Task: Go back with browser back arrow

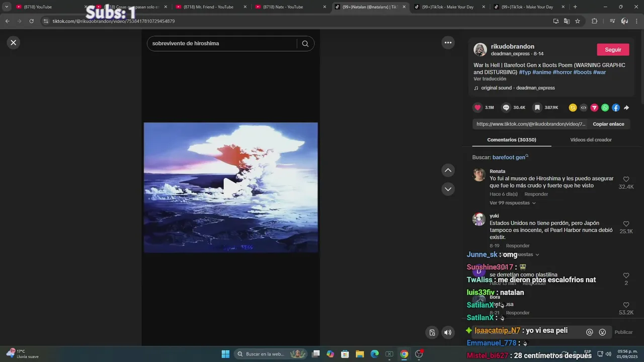Action: 7,21
